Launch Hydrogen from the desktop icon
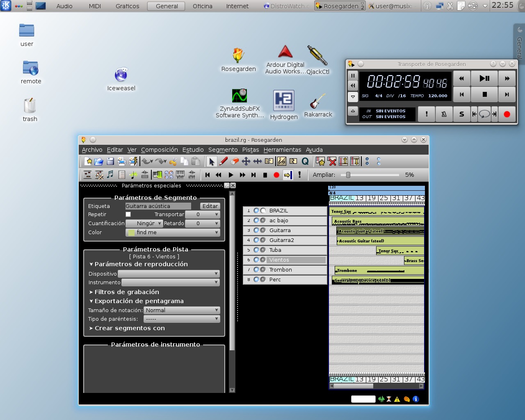The height and width of the screenshot is (420, 525). 284,105
